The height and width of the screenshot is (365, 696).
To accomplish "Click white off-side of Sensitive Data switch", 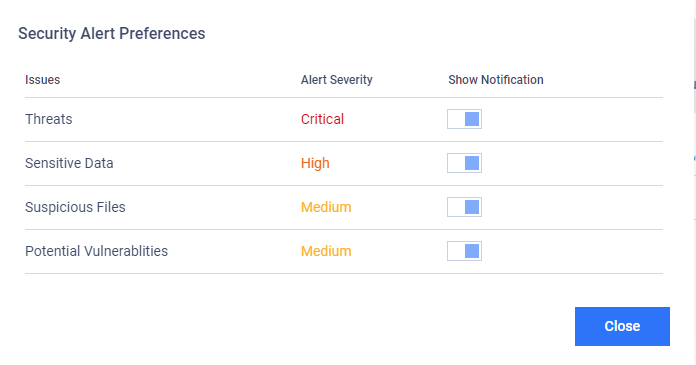I will tap(456, 163).
